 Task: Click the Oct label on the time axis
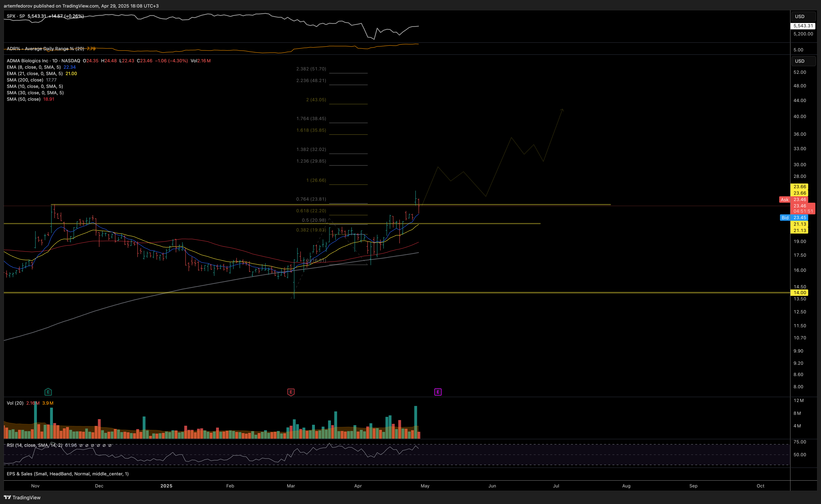point(760,486)
